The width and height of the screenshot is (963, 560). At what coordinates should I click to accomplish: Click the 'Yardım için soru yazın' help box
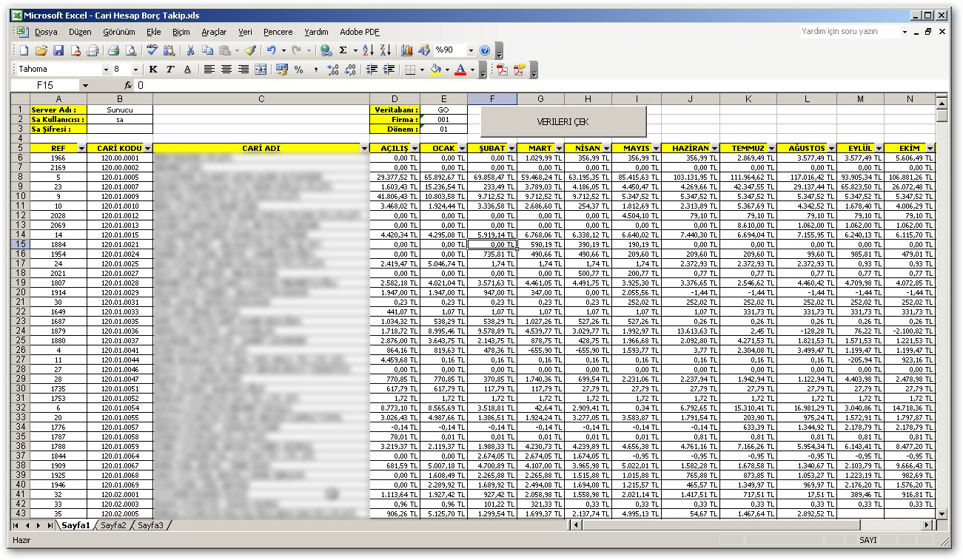pos(850,32)
